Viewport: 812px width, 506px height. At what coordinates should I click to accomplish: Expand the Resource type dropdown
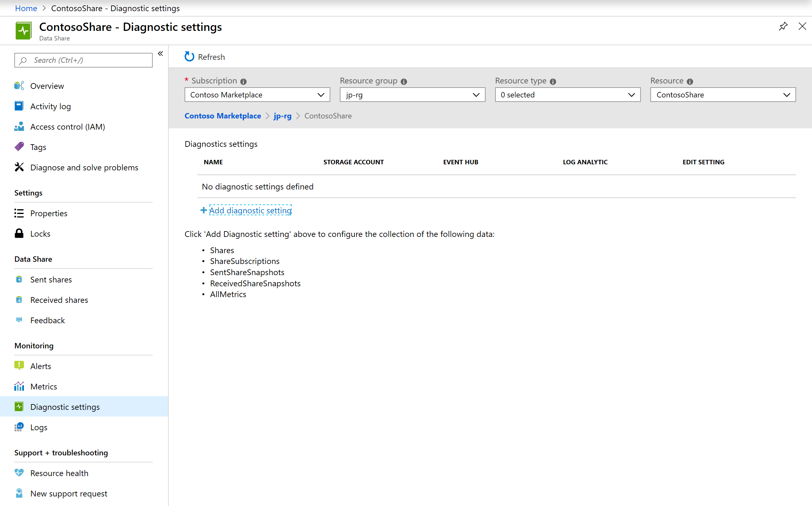632,95
